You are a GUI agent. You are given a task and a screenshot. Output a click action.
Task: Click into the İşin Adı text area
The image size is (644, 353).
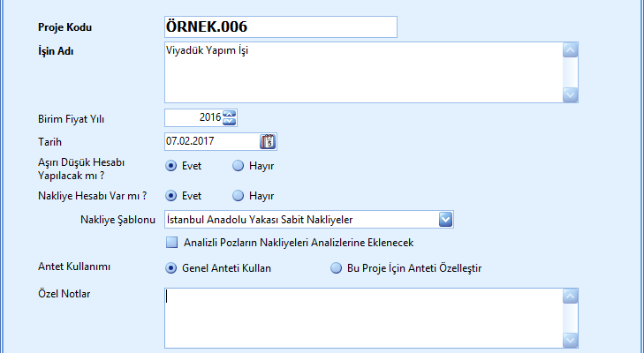(x=362, y=72)
